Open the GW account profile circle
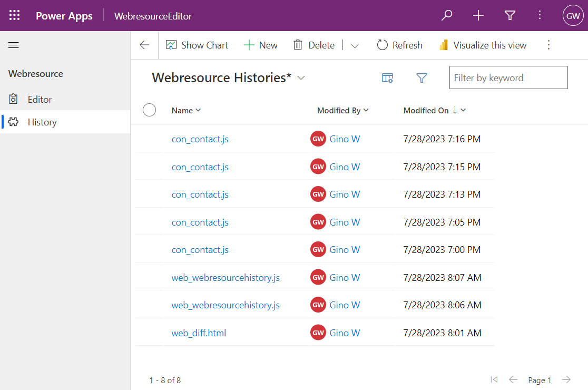The width and height of the screenshot is (588, 390). [x=573, y=15]
